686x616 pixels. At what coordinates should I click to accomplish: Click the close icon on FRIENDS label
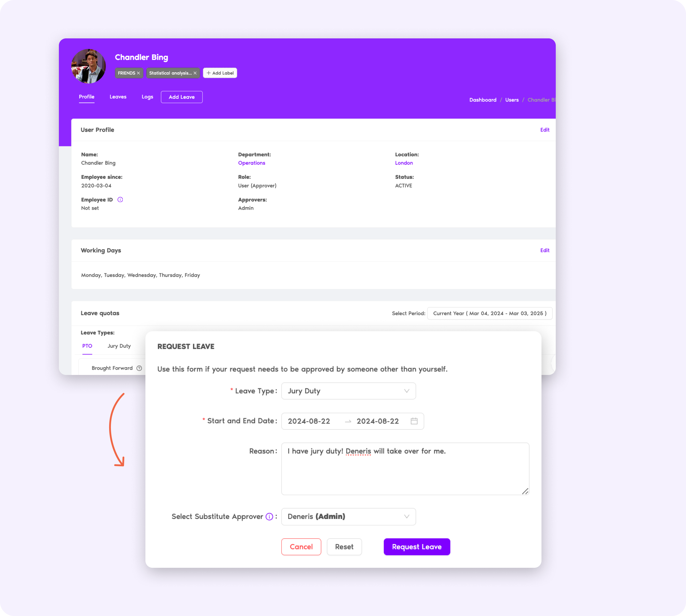(138, 73)
